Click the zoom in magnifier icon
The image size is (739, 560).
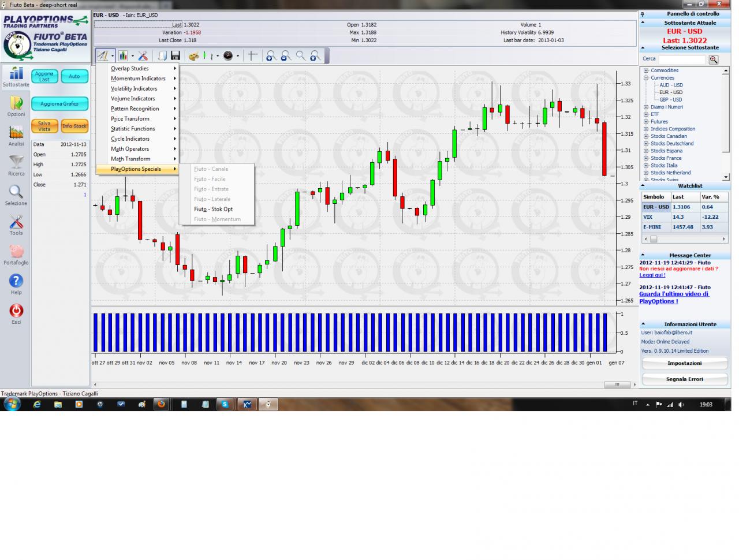270,56
